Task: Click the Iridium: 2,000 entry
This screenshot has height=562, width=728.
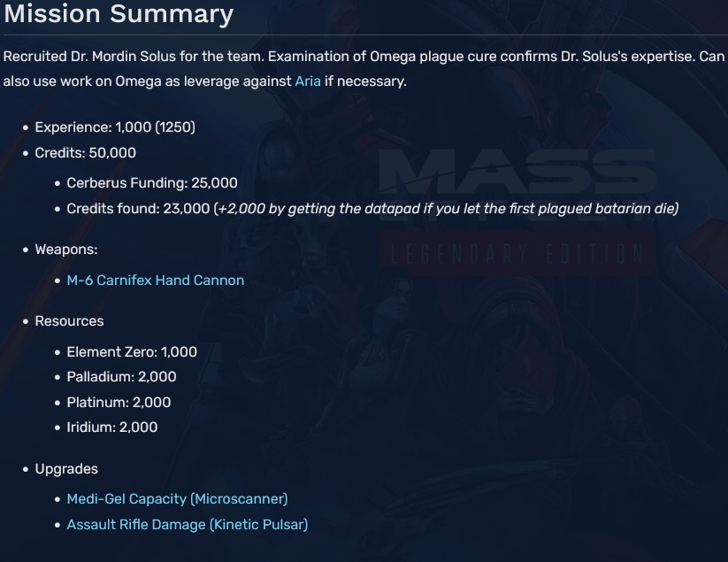Action: click(x=112, y=427)
